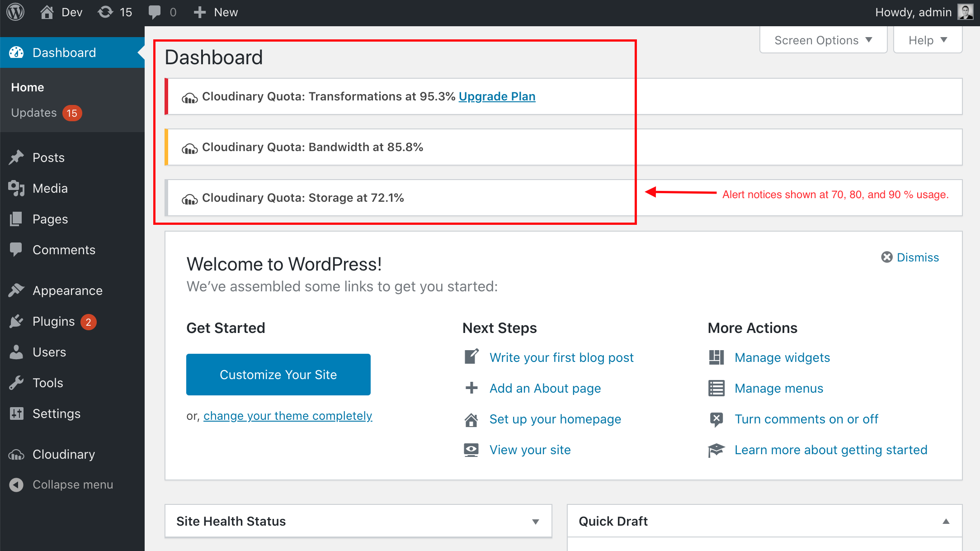
Task: Click the Cloudinary cloud icon in sidebar
Action: [16, 454]
